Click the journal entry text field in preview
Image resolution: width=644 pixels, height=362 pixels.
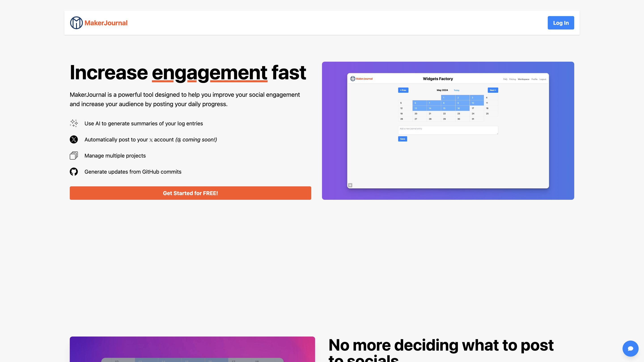[448, 130]
